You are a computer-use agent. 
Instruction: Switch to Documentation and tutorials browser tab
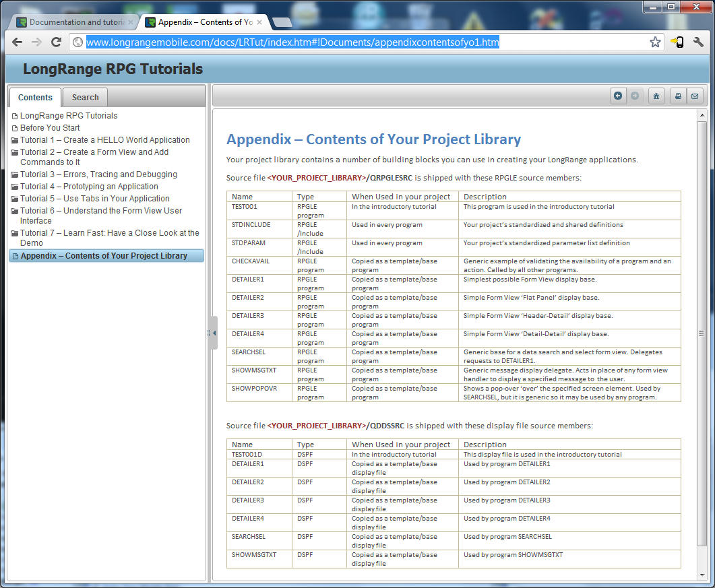73,22
